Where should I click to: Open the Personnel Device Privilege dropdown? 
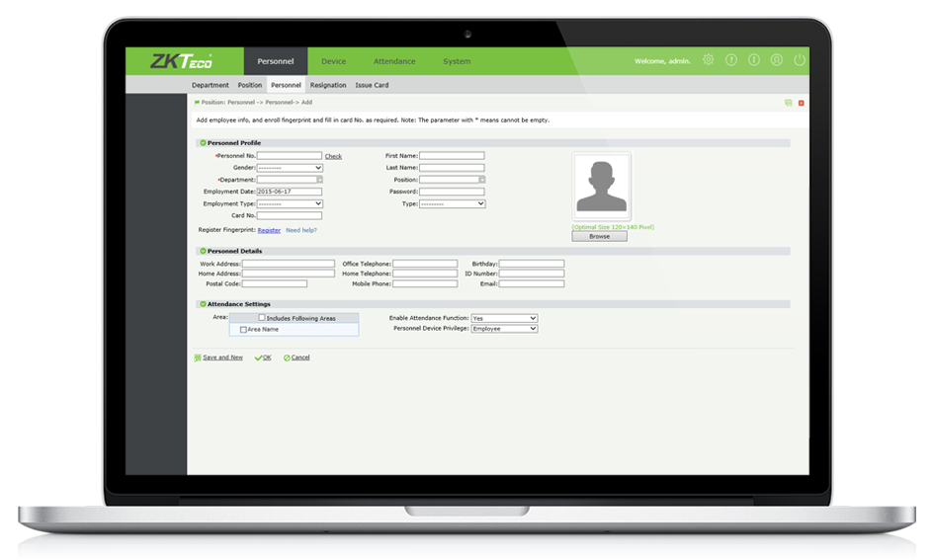[x=504, y=329]
